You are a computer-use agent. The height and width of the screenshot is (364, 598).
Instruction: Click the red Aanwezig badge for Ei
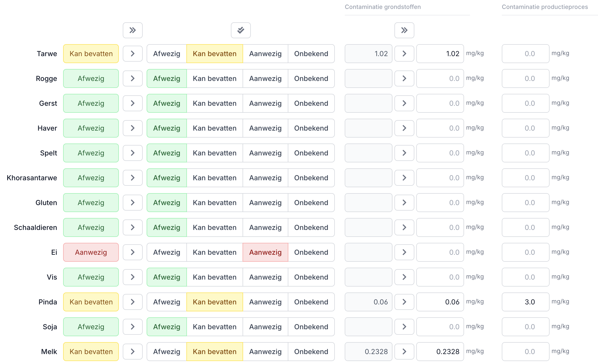tap(91, 252)
